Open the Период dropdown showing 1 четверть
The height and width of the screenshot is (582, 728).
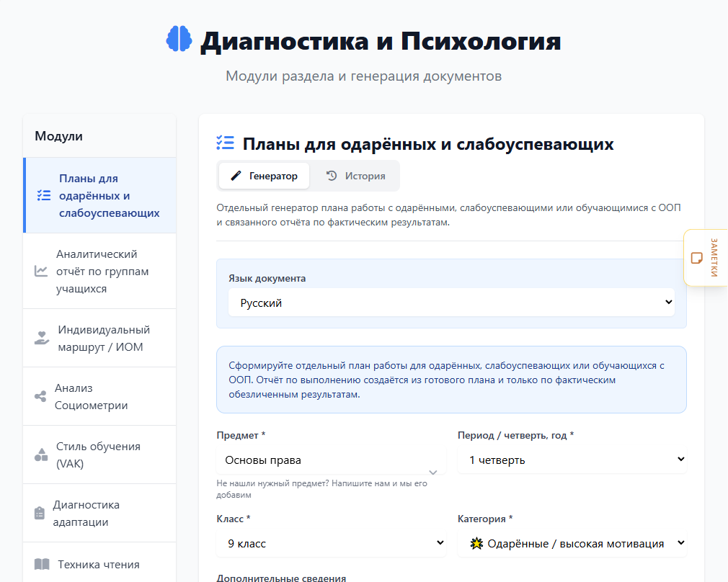[572, 460]
